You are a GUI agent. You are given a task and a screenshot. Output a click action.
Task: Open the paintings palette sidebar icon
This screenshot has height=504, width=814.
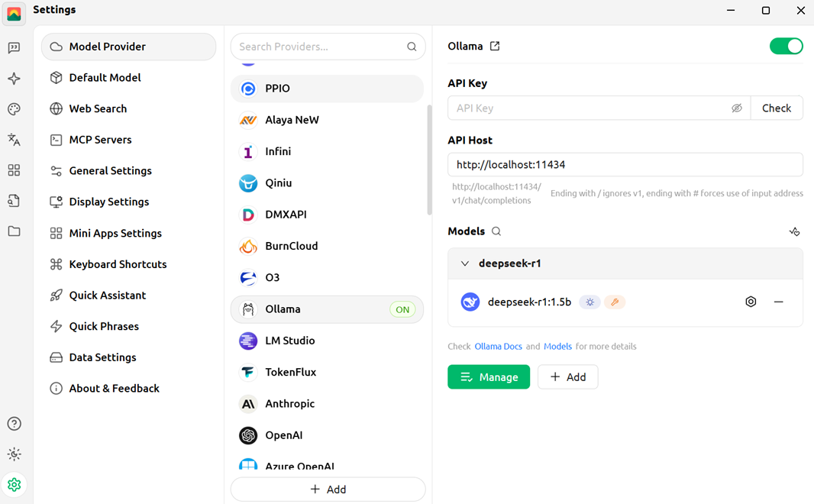(x=14, y=109)
